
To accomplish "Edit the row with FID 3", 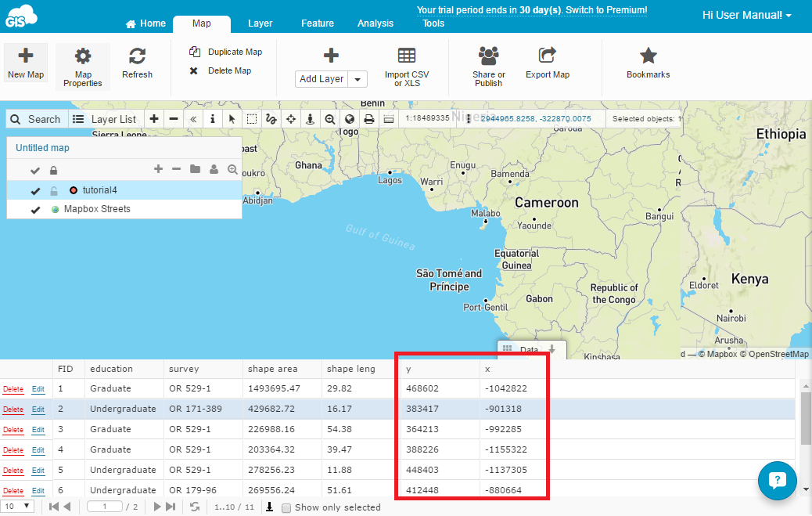I will click(x=38, y=430).
